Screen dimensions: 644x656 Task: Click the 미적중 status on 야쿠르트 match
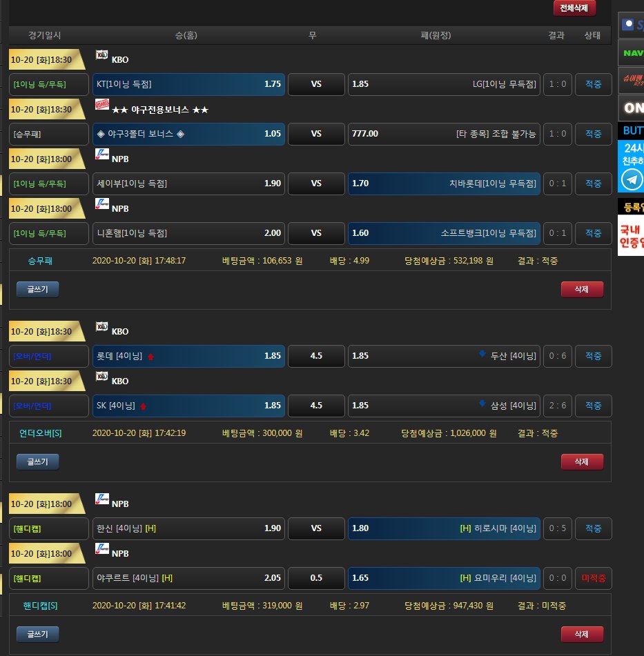pyautogui.click(x=593, y=579)
